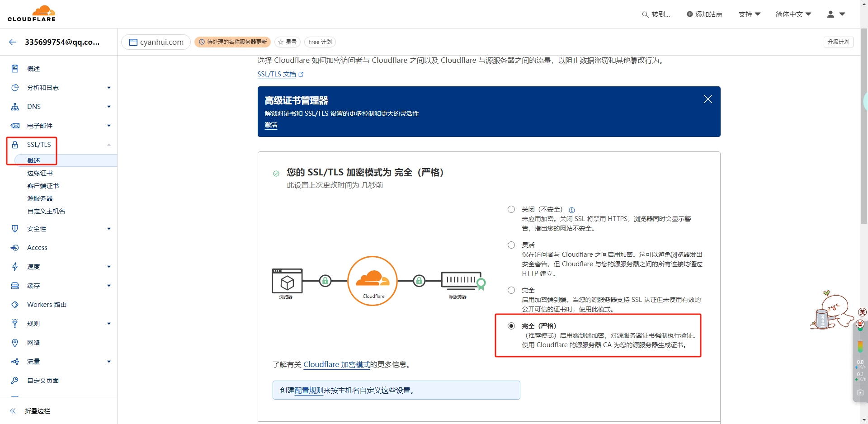Click the 规则 filter icon

pos(15,324)
